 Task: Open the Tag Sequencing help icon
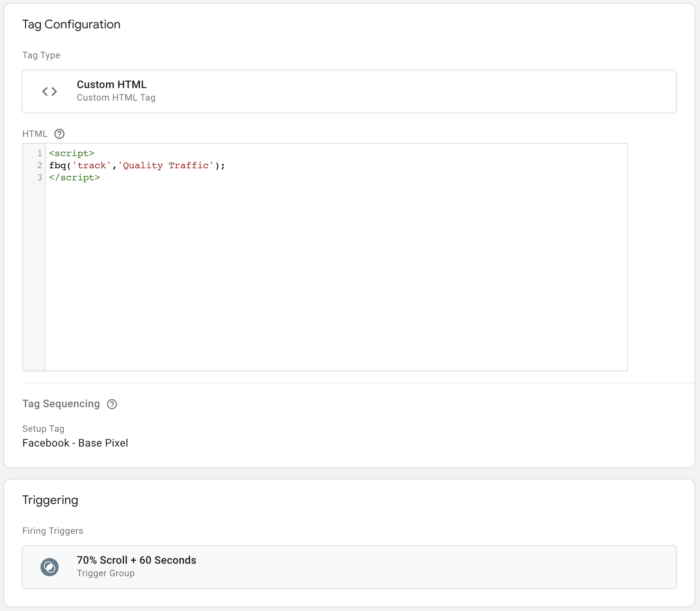pos(112,404)
